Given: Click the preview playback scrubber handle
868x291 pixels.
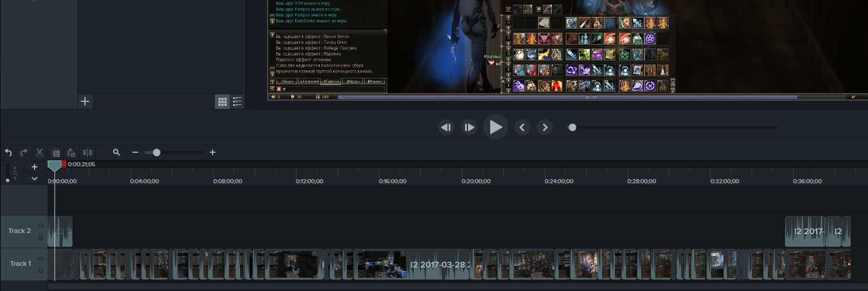Looking at the screenshot, I should [572, 127].
